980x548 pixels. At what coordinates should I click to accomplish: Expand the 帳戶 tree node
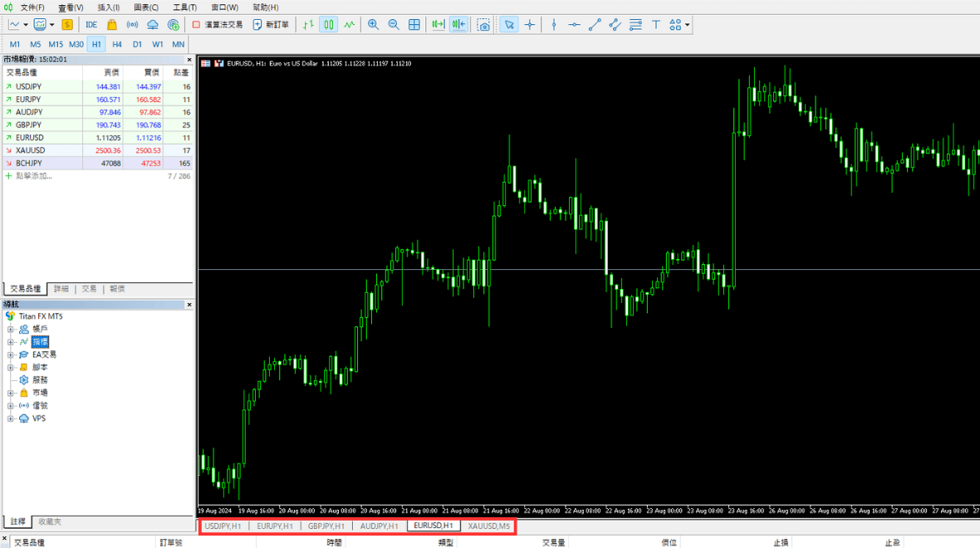[11, 330]
